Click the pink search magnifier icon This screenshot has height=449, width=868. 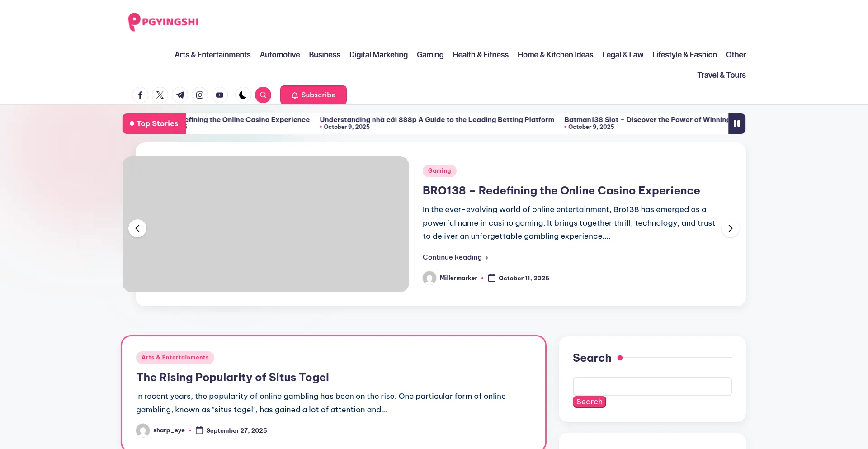click(263, 95)
